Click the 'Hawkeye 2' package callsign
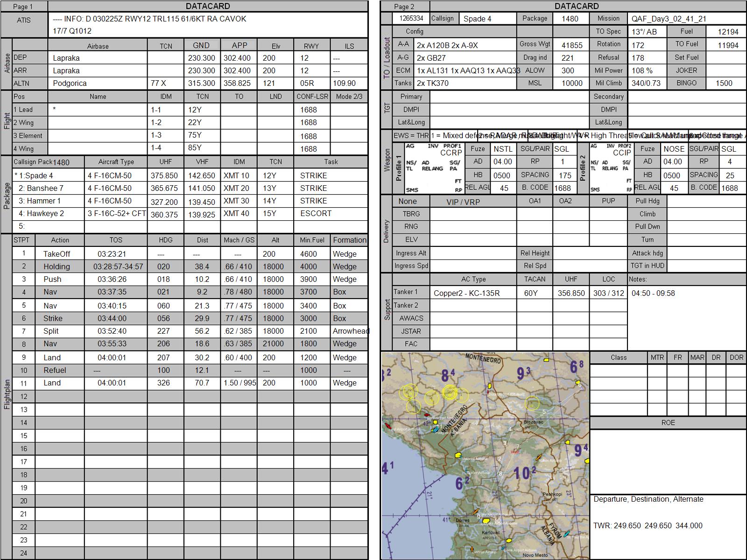This screenshot has height=560, width=747. click(41, 213)
